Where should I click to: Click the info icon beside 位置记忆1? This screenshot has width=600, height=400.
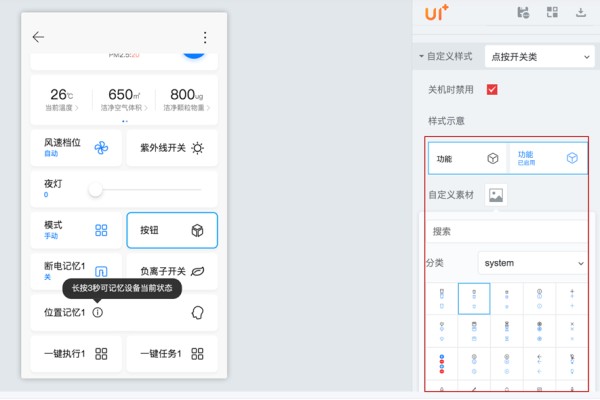97,312
